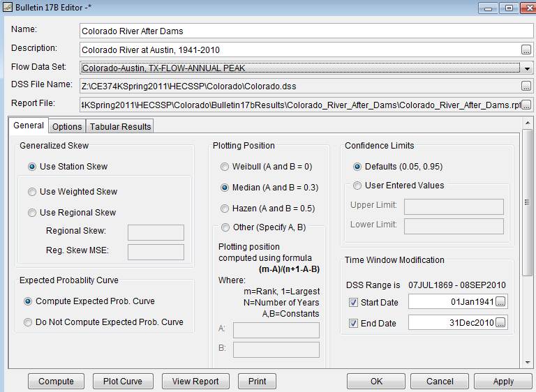Click the Regional Skew input box
536x392 pixels.
click(x=156, y=232)
